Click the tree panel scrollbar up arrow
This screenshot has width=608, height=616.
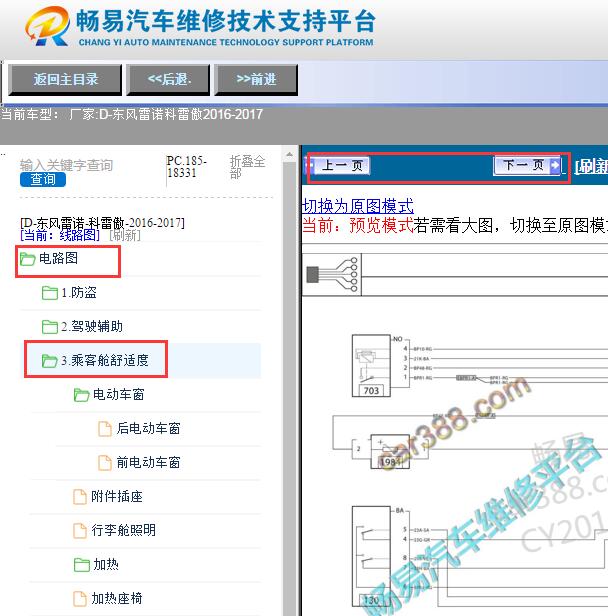point(289,154)
